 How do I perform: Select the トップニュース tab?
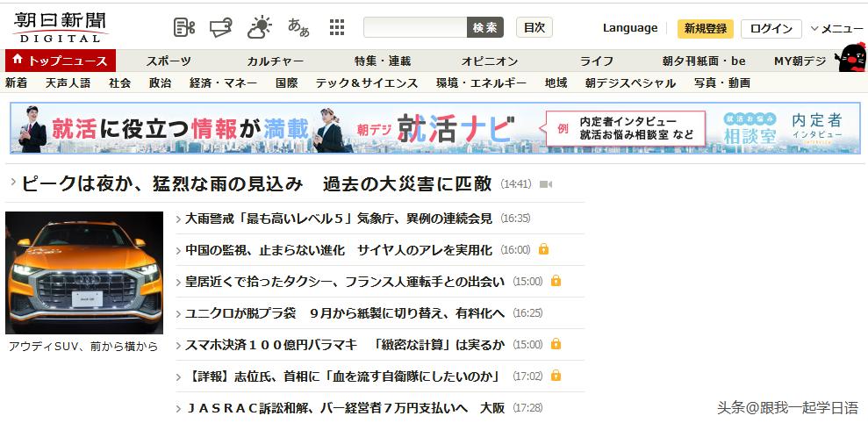point(61,61)
